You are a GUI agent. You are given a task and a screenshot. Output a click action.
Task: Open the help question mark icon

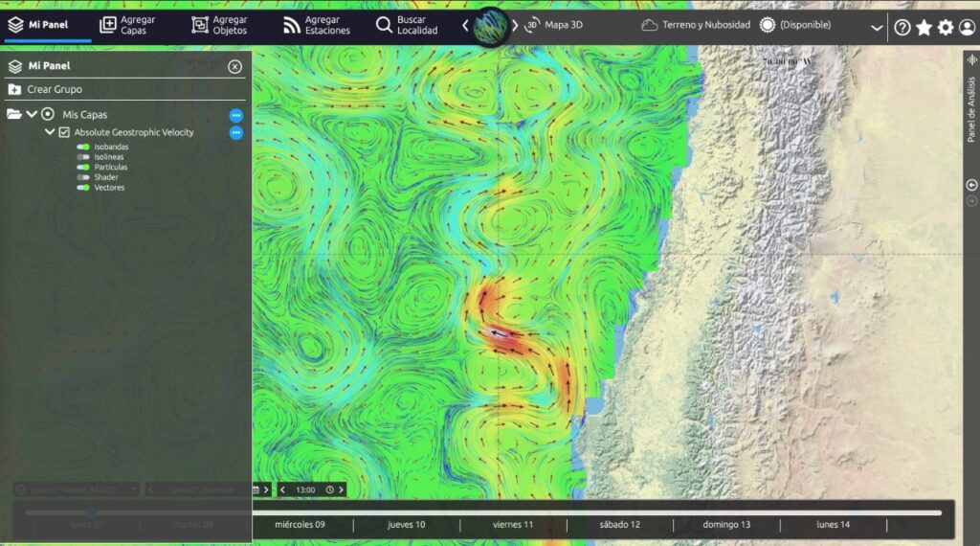pos(902,28)
